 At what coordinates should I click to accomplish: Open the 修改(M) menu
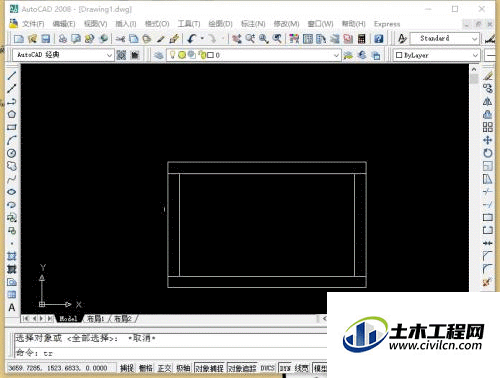[286, 24]
